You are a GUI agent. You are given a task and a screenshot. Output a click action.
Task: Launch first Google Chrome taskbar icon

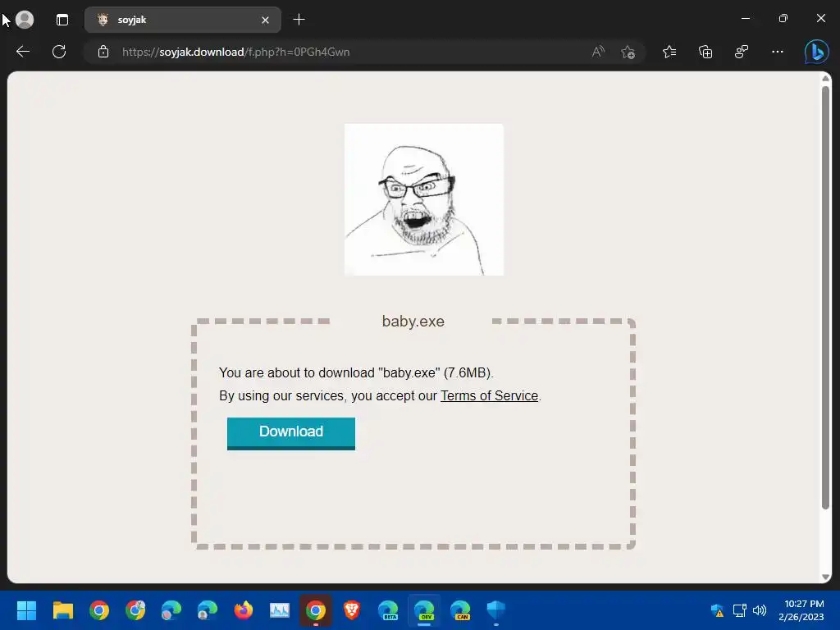click(x=99, y=610)
